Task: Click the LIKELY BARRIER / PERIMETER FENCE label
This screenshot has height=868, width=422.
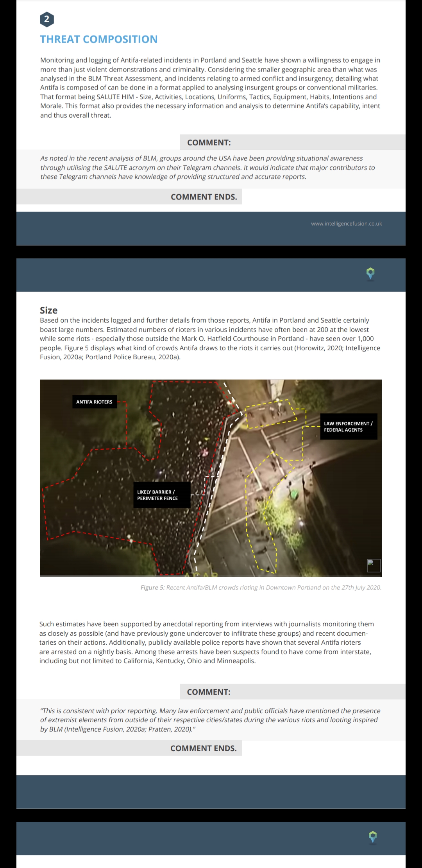Action: pos(162,495)
